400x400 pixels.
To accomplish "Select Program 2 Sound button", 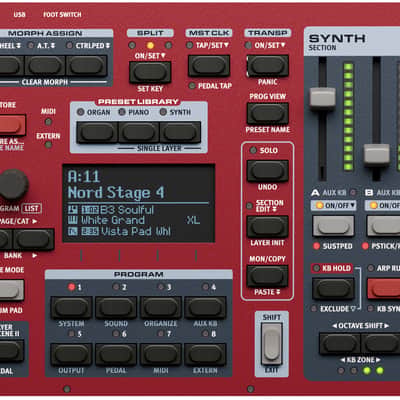I will click(116, 307).
